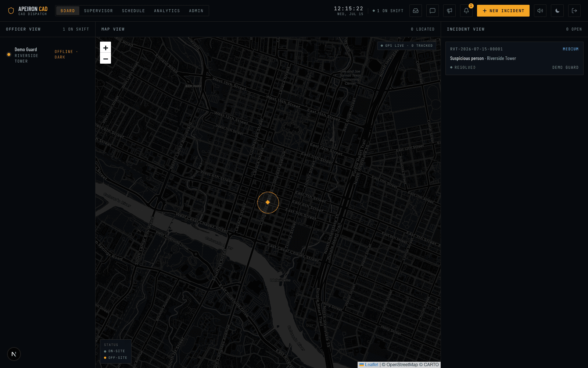Screen dimensions: 588x368
Task: Create a New Incident
Action: click(x=503, y=11)
